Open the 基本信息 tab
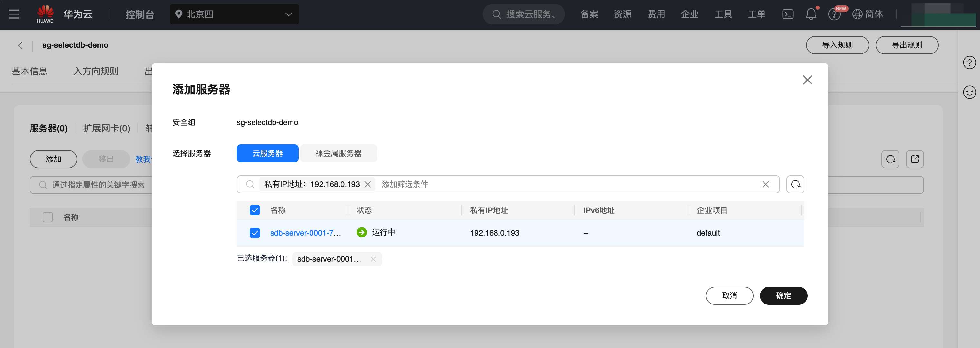 tap(30, 71)
